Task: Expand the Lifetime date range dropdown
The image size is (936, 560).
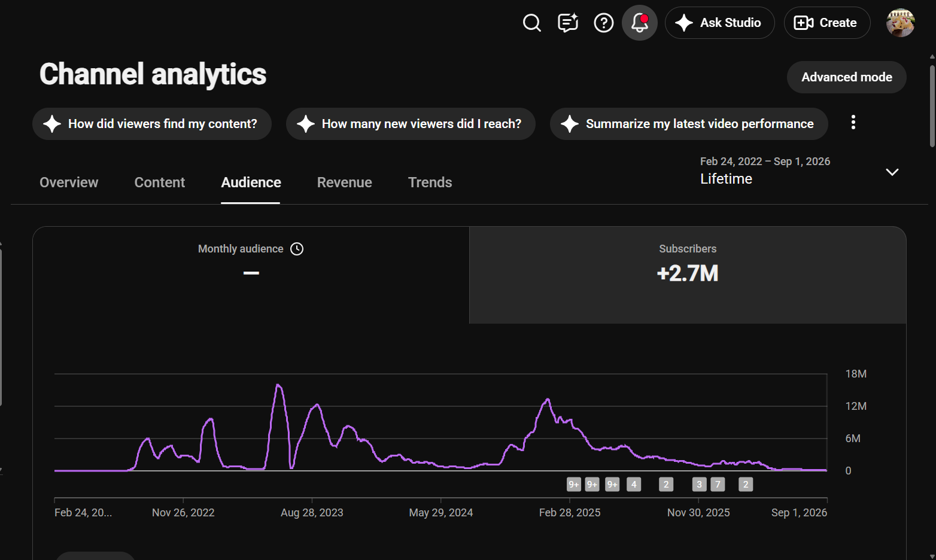Action: click(x=892, y=172)
